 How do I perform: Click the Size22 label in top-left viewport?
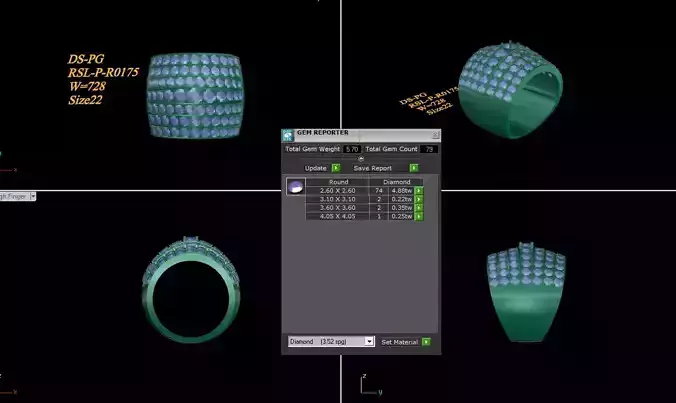pyautogui.click(x=85, y=100)
